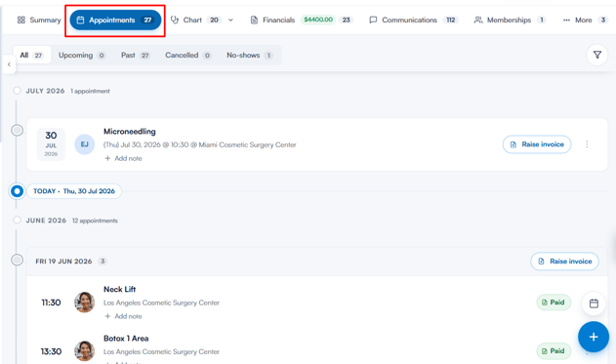Click the Today timeline marker
616x364 pixels.
click(x=17, y=191)
